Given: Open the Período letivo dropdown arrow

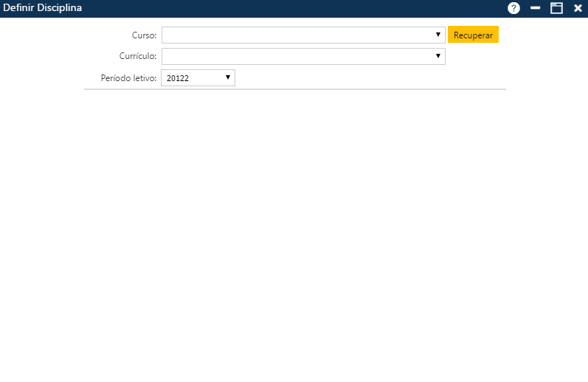Looking at the screenshot, I should 228,77.
